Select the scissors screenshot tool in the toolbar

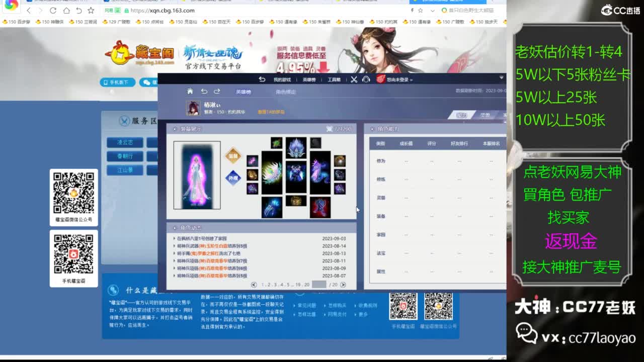(x=354, y=79)
